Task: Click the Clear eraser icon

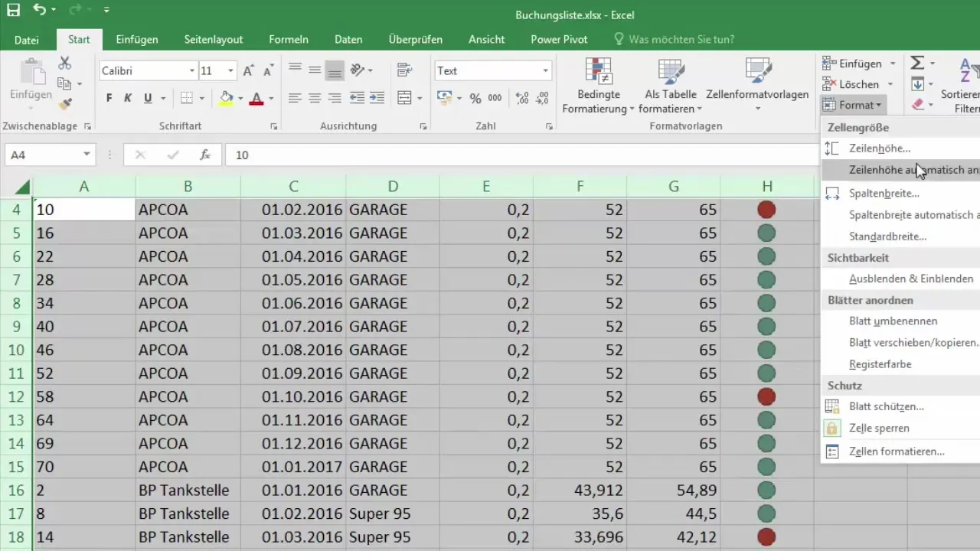Action: [917, 104]
